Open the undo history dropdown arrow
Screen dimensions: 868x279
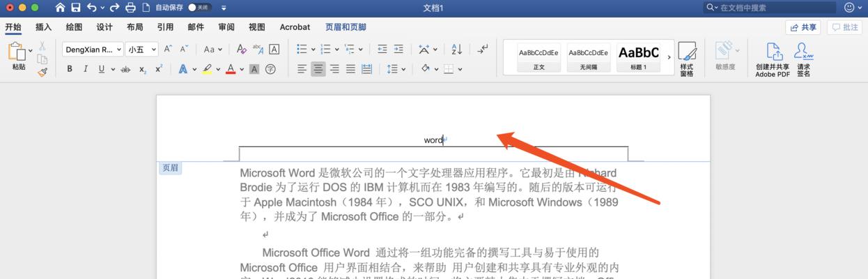102,8
